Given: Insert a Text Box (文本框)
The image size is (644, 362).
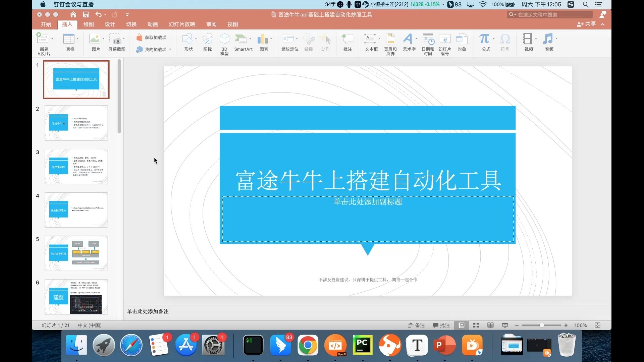Looking at the screenshot, I should 370,39.
